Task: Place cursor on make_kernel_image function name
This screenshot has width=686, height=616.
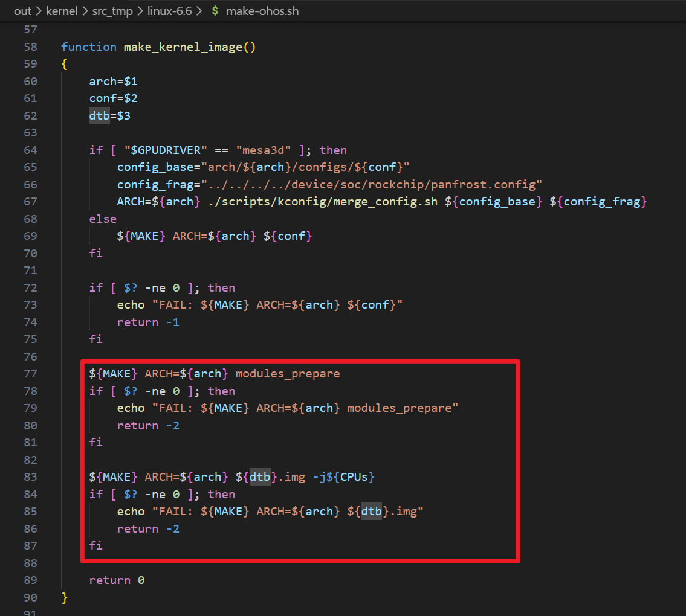Action: coord(183,47)
